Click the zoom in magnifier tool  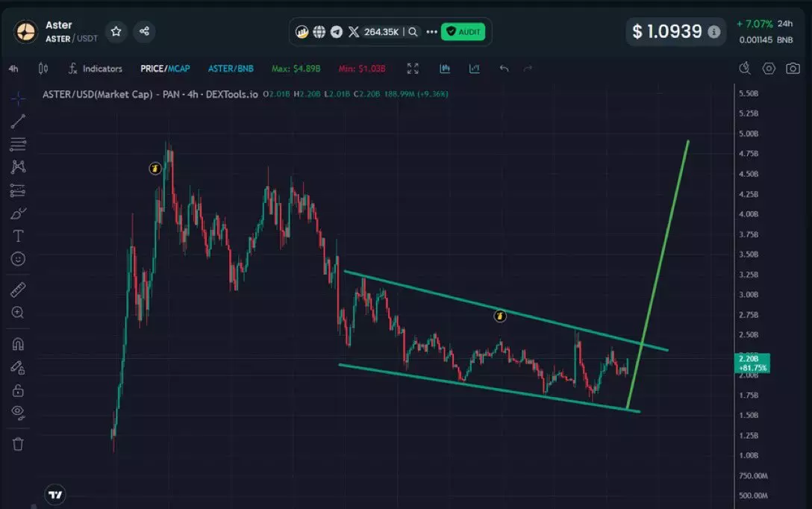(x=18, y=313)
